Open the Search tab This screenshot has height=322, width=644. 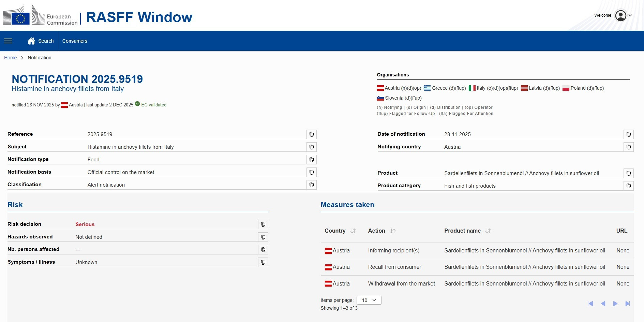tap(41, 41)
